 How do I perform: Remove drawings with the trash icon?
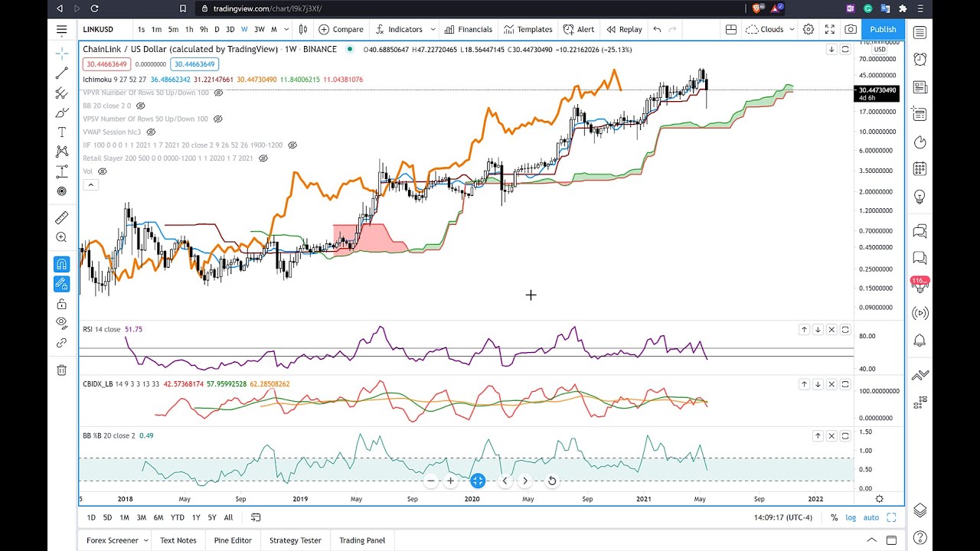coord(62,370)
